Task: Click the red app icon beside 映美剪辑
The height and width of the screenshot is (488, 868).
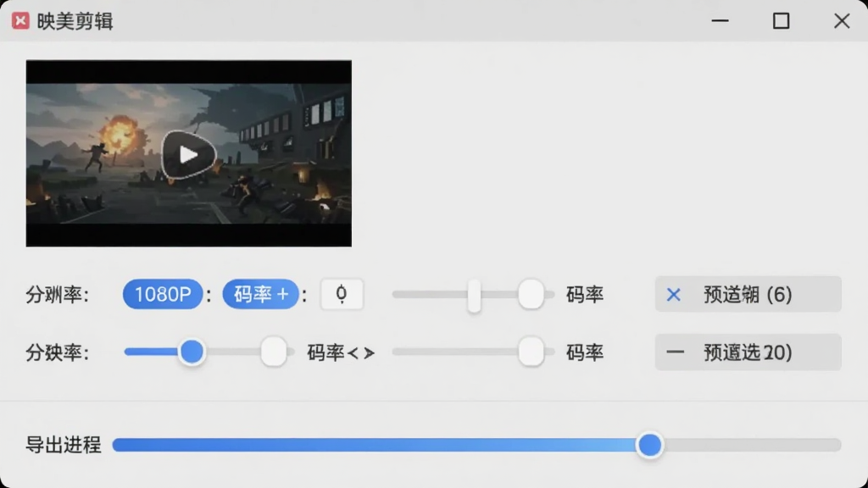Action: pyautogui.click(x=20, y=21)
